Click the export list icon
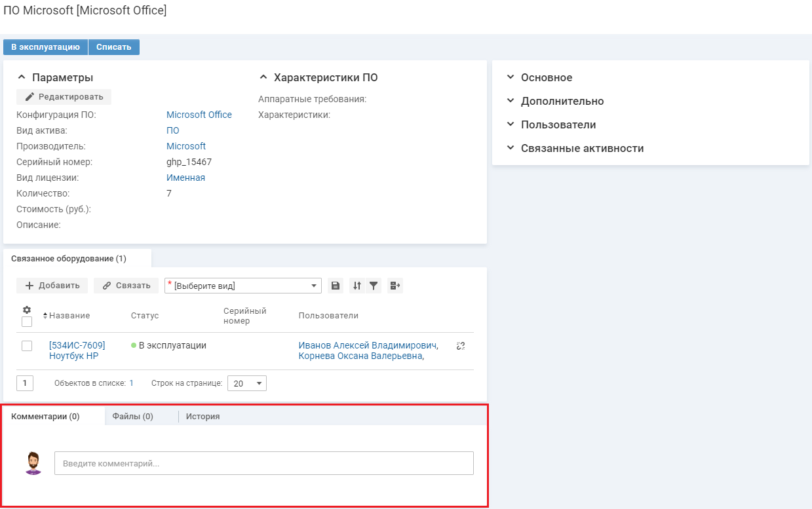The width and height of the screenshot is (812, 509). [x=395, y=286]
